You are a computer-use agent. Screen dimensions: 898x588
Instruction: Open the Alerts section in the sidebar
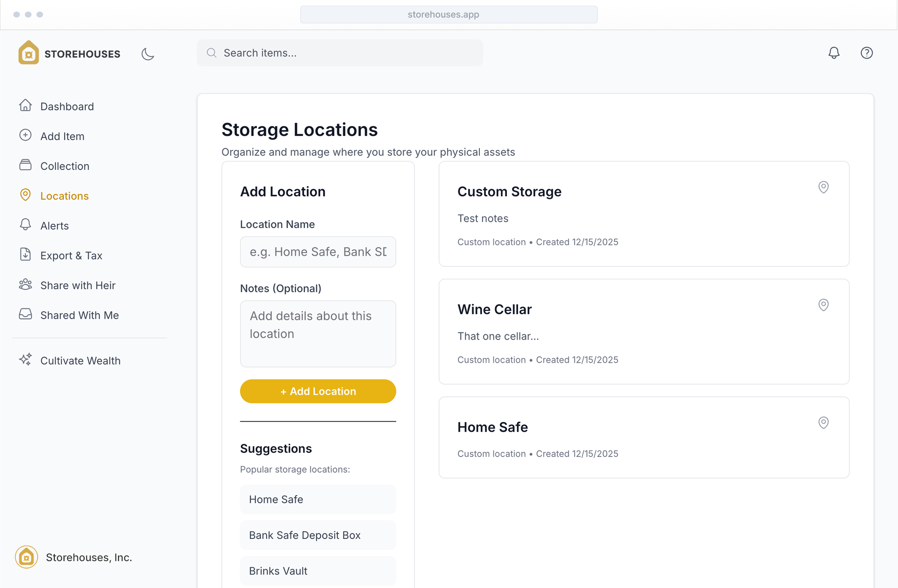(x=54, y=226)
